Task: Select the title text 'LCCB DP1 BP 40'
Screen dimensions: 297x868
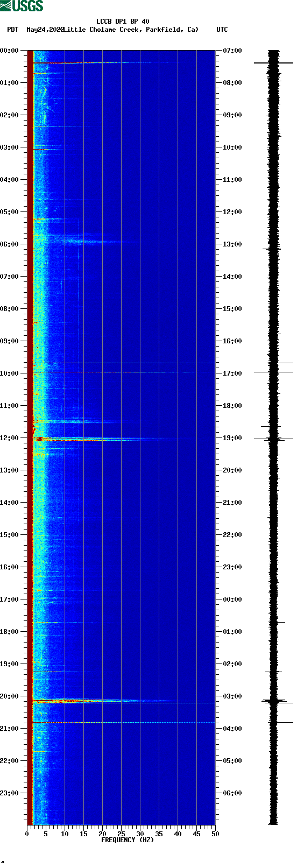Action: coord(123,22)
